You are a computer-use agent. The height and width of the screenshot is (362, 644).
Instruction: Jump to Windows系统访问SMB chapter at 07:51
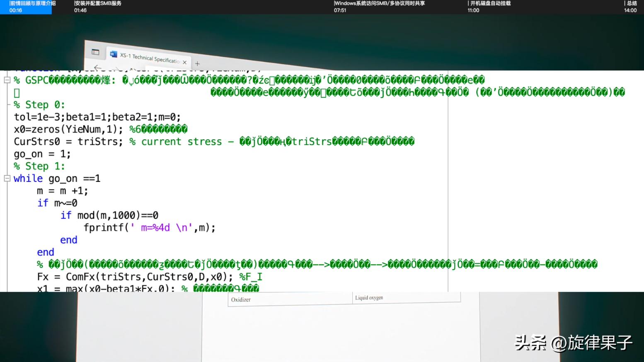(x=379, y=7)
